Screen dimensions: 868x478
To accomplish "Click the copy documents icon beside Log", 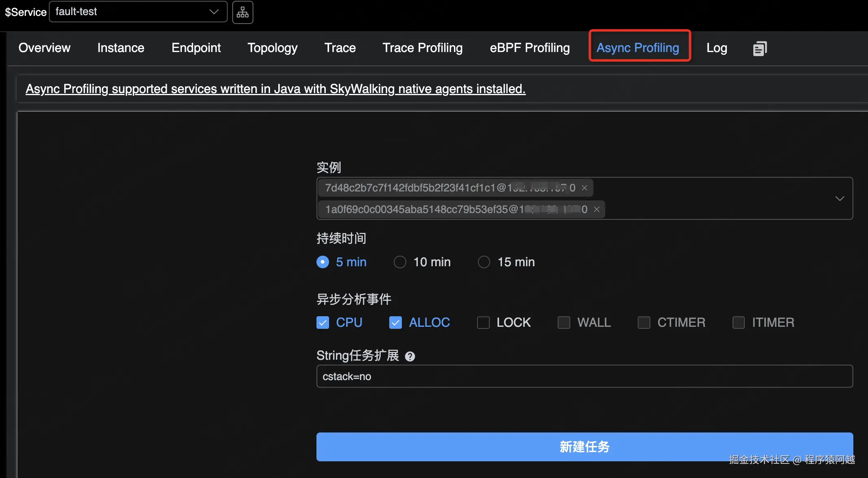I will click(x=759, y=48).
